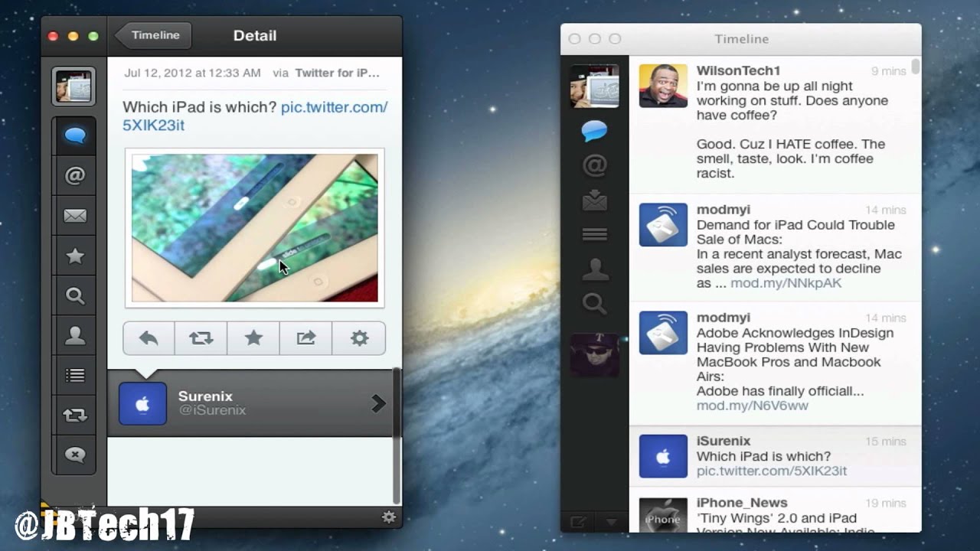Compose new tweet icon in Timeline window
The height and width of the screenshot is (551, 980).
click(578, 522)
